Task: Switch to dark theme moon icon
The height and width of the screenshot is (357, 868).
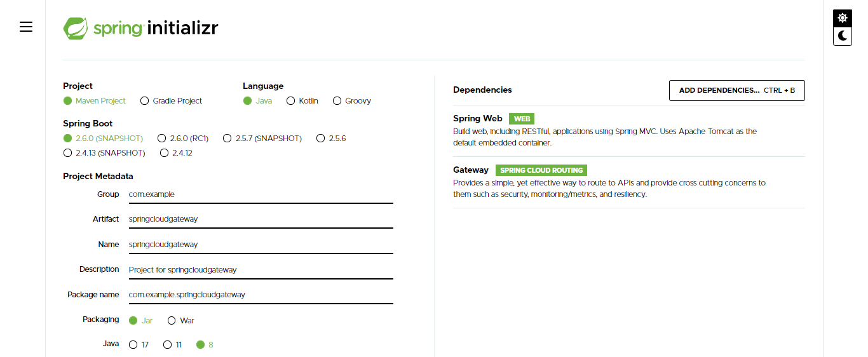Action: point(843,36)
